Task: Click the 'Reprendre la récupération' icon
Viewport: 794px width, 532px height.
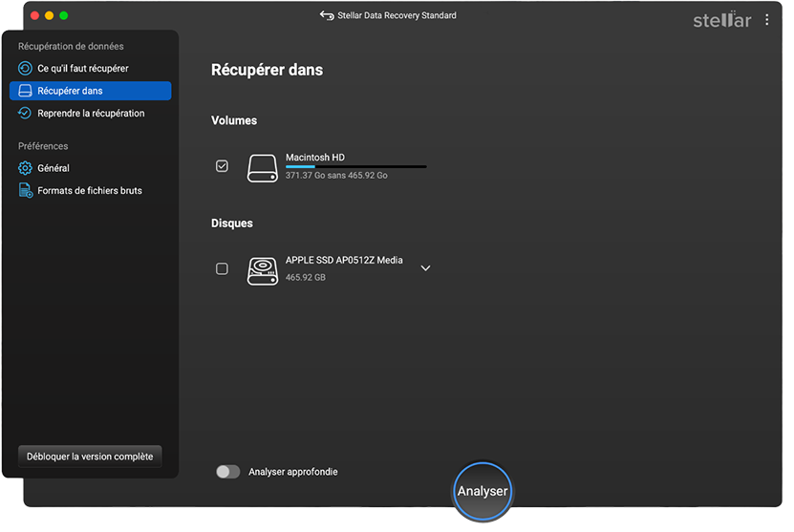Action: point(26,113)
